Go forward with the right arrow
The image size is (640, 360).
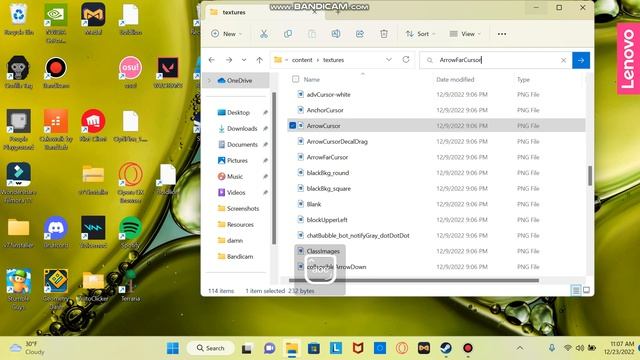229,60
